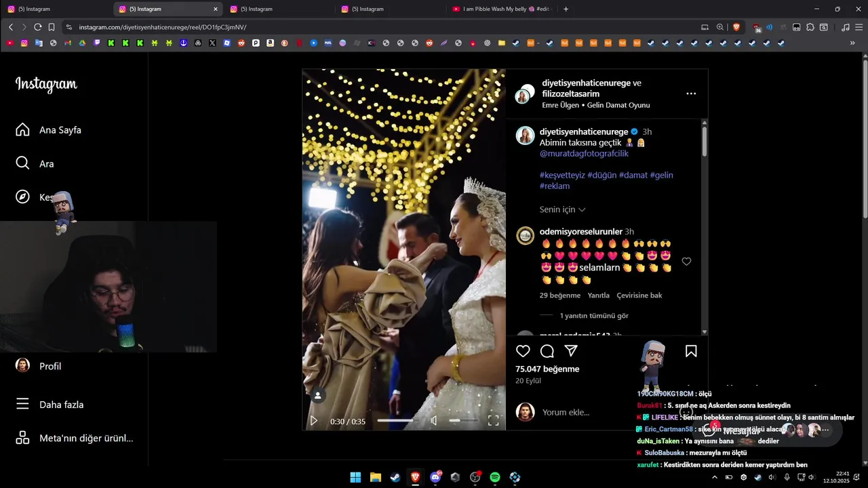Screen dimensions: 868x488
Task: Open the #gelin hashtag
Action: 661,175
